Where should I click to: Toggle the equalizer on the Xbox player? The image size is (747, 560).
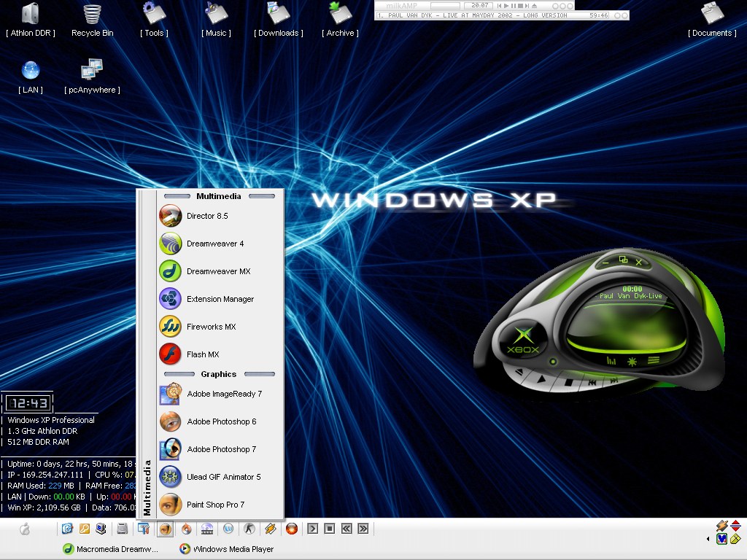(x=611, y=360)
